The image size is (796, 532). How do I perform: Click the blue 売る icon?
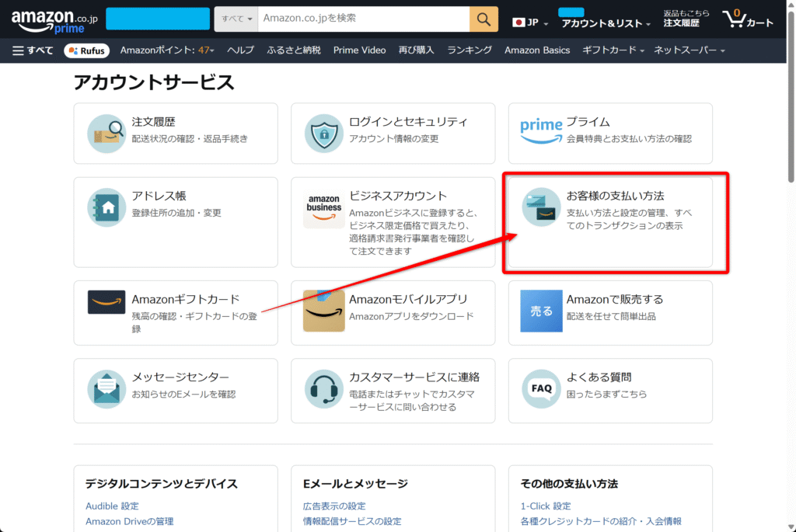pos(541,311)
